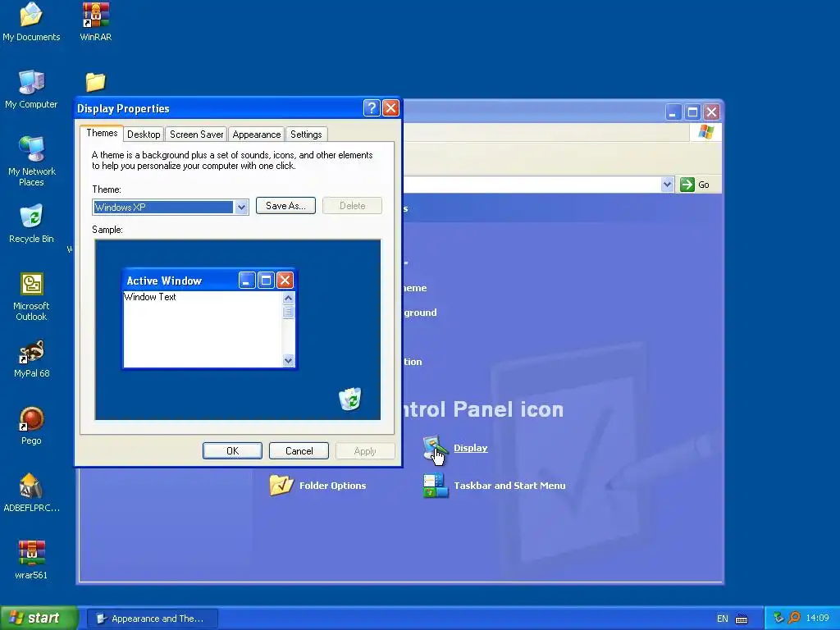Open the Folder Options link
Image resolution: width=840 pixels, height=630 pixels.
[x=333, y=486]
